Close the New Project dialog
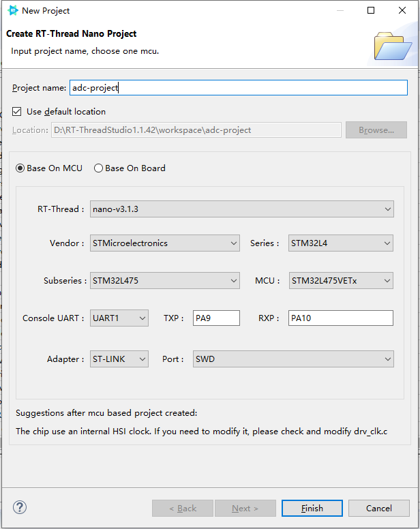Image resolution: width=420 pixels, height=529 pixels. point(402,10)
